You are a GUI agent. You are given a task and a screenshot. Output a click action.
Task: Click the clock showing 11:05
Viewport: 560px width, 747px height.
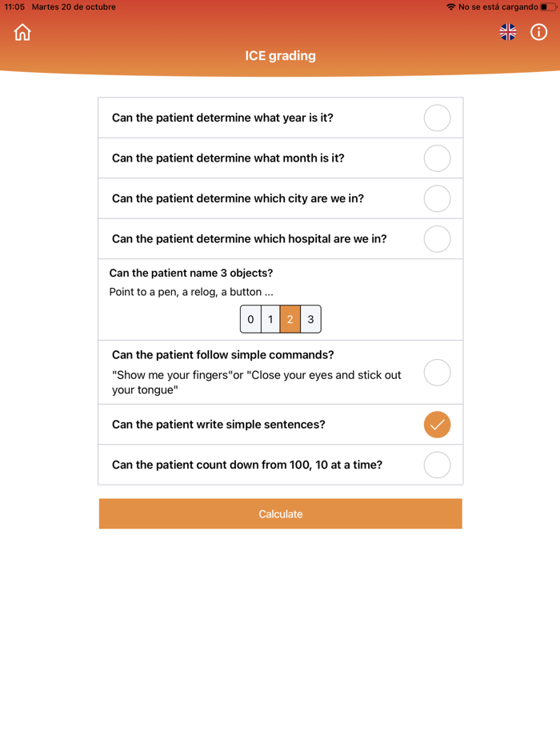(x=14, y=6)
